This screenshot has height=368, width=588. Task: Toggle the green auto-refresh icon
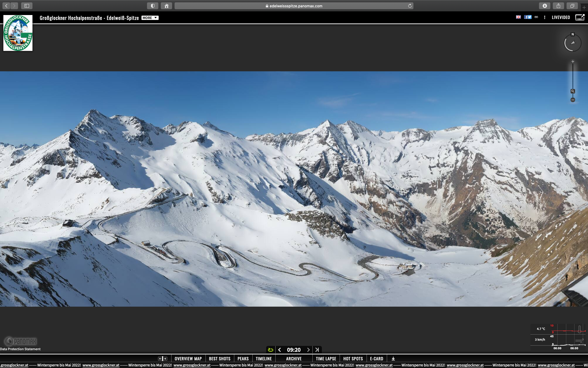pos(270,350)
